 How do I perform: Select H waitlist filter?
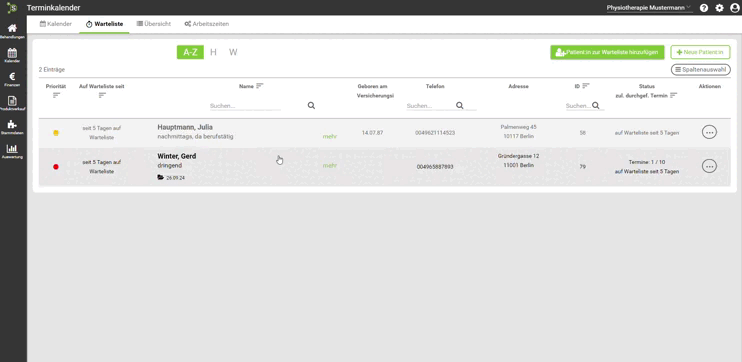pos(213,52)
